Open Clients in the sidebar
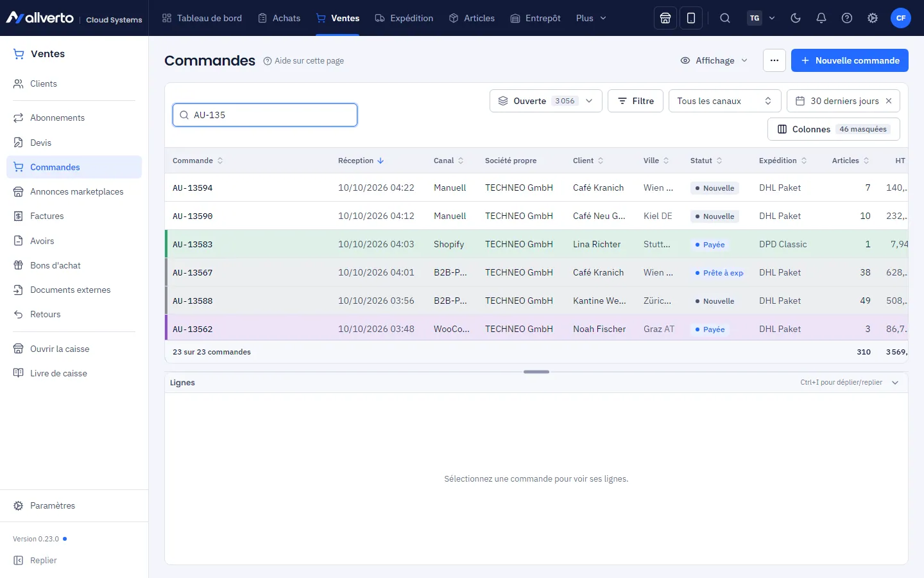Image resolution: width=924 pixels, height=578 pixels. (x=74, y=83)
